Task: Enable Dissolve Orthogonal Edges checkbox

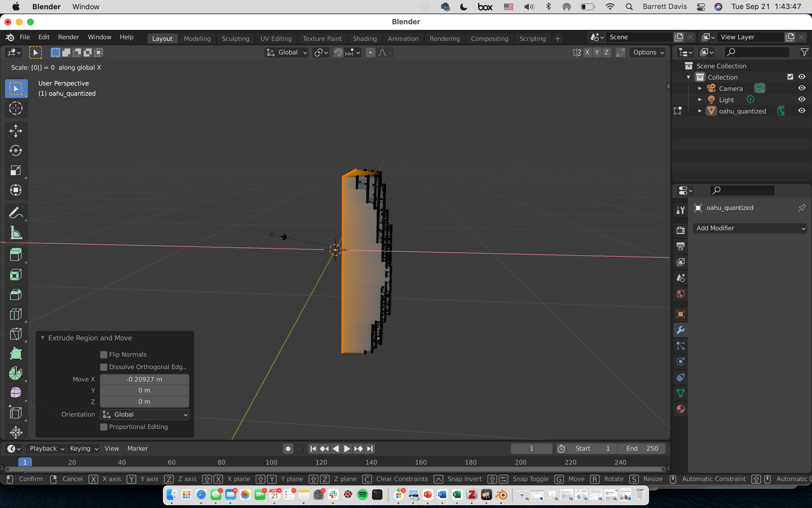Action: [104, 367]
